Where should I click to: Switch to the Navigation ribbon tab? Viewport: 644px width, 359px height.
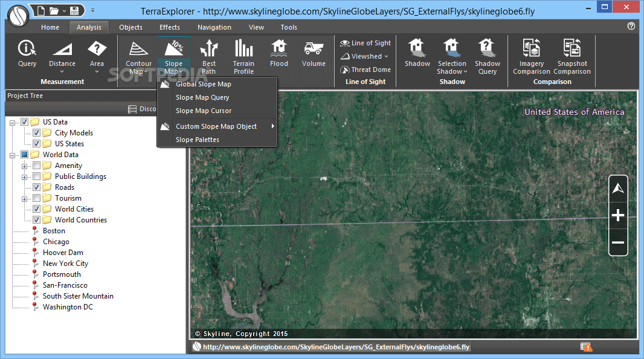(x=214, y=27)
